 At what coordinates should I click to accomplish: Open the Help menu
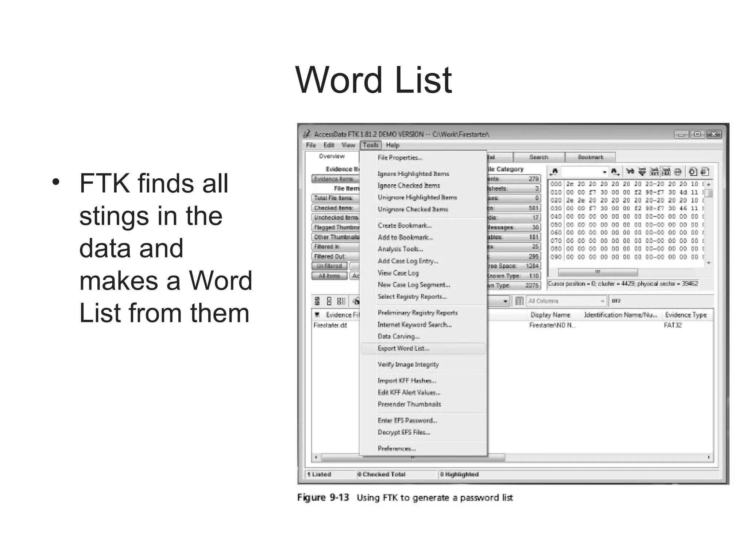click(393, 145)
